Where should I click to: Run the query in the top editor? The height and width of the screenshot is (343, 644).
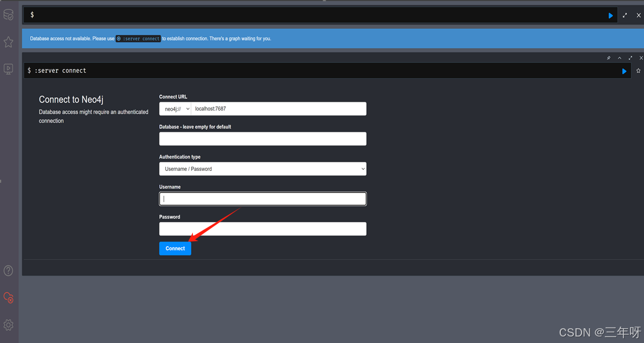tap(611, 15)
